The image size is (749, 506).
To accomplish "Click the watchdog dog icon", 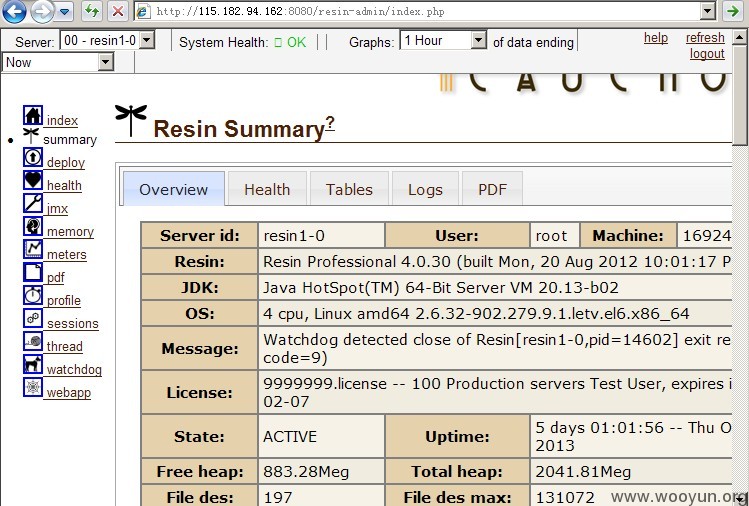I will [33, 364].
